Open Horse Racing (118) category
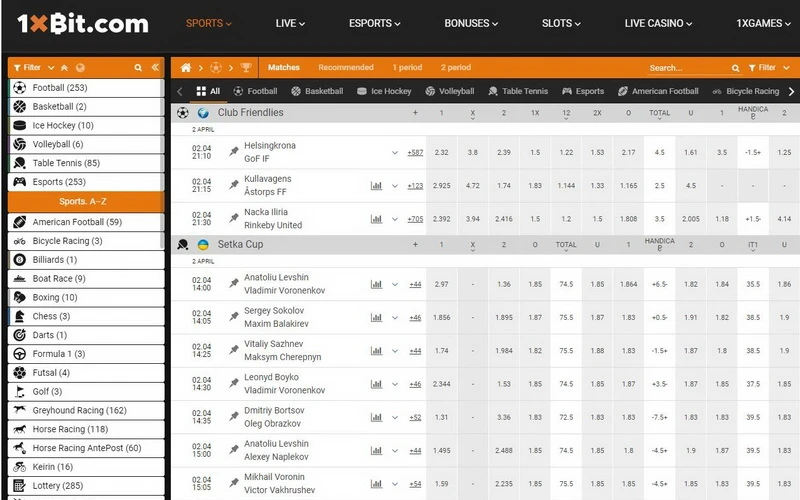Viewport: 800px width, 500px height. coord(86,430)
